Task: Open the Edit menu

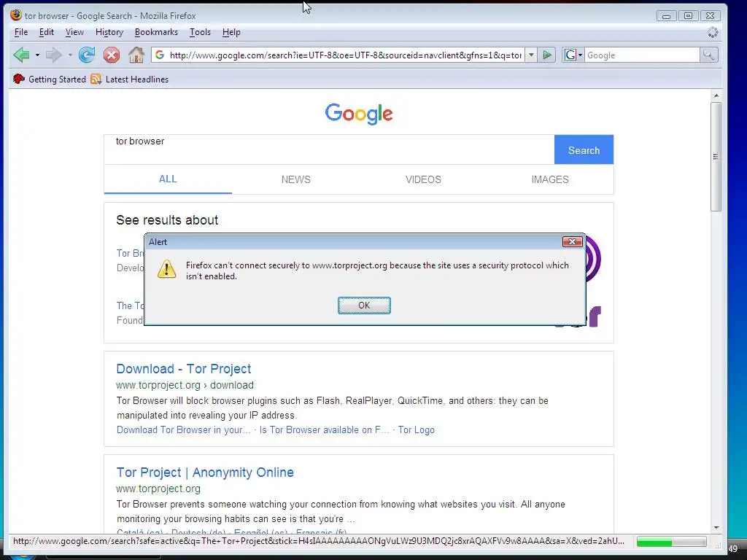Action: click(x=46, y=32)
